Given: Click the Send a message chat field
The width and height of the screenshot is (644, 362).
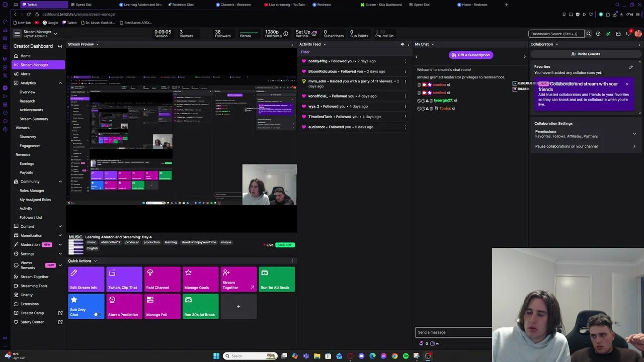Looking at the screenshot, I should (453, 332).
